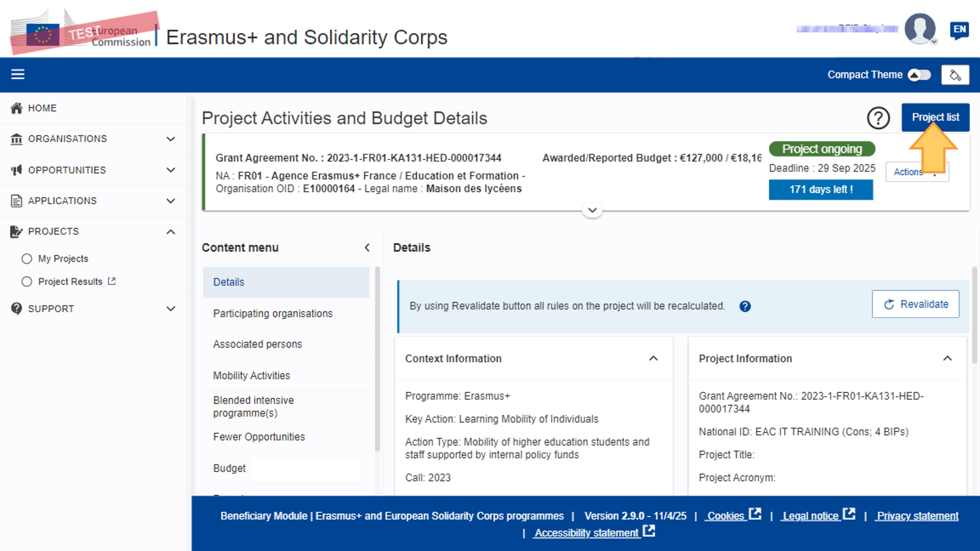Click external link icon next to Legal notice
Image resolution: width=980 pixels, height=551 pixels.
click(x=849, y=513)
